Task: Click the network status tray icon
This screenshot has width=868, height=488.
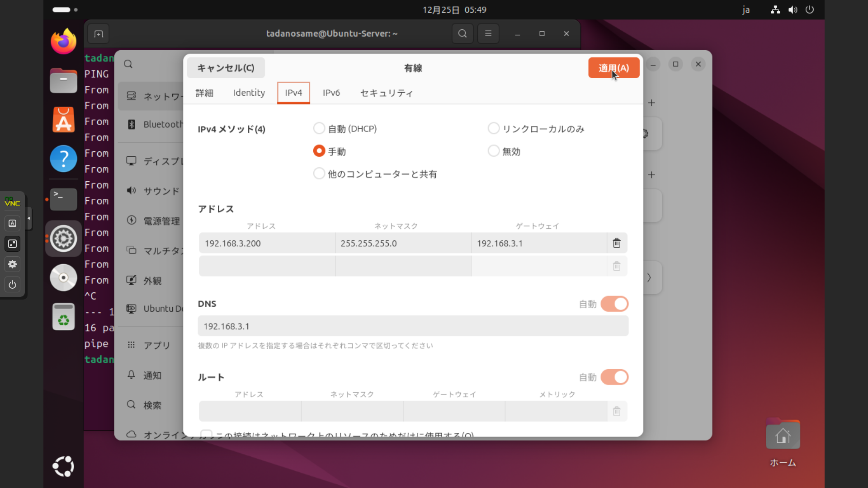Action: tap(775, 9)
